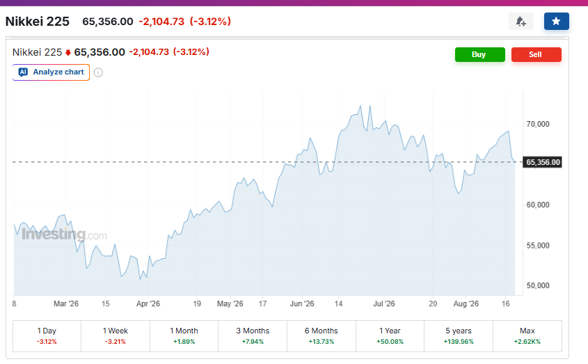Click the 60,000 y-axis label
588x364 pixels.
pos(538,205)
